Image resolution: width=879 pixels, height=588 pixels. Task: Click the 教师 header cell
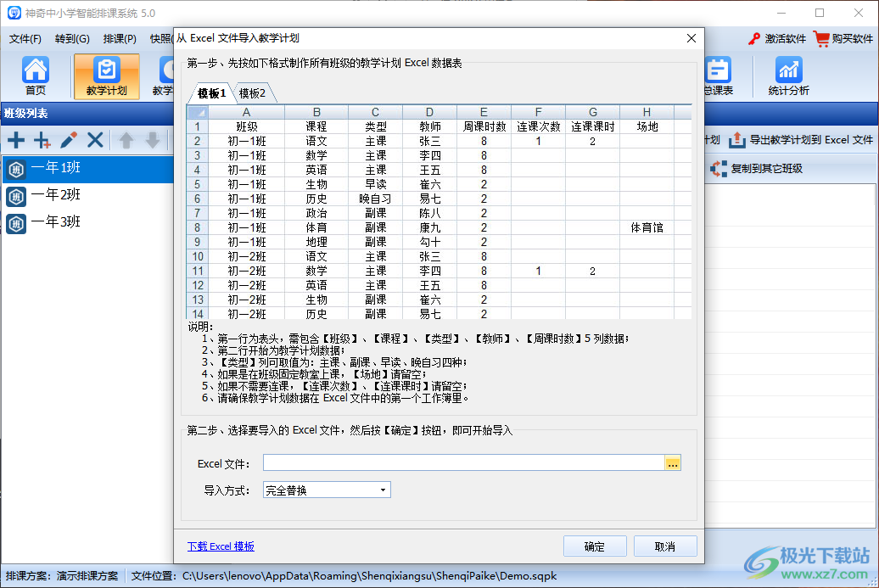click(x=429, y=126)
